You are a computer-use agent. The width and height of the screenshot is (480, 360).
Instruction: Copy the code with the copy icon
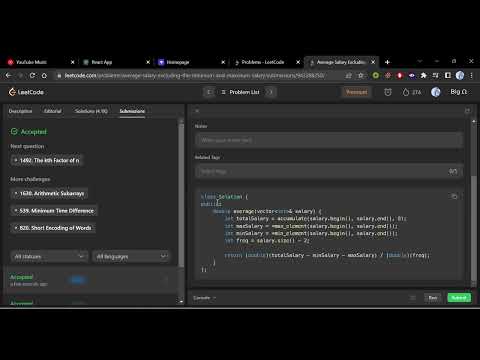coord(454,196)
